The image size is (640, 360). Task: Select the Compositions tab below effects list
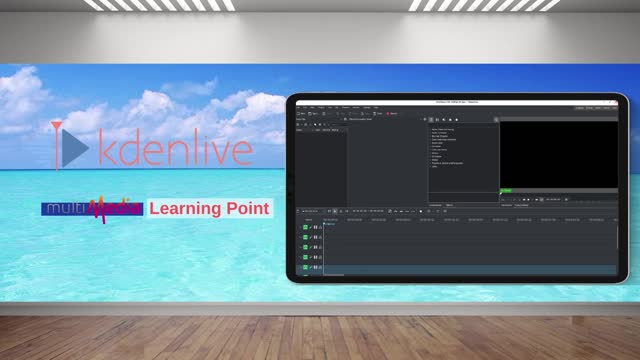[435, 205]
